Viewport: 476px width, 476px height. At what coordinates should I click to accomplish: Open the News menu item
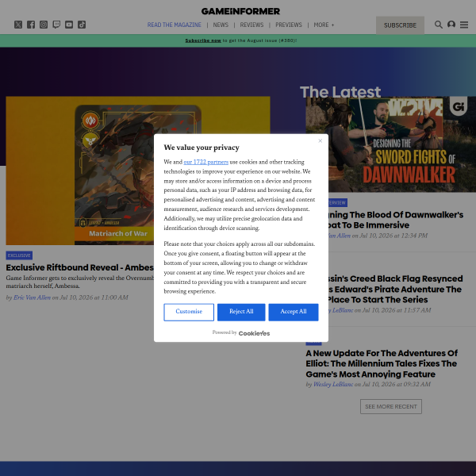[221, 25]
